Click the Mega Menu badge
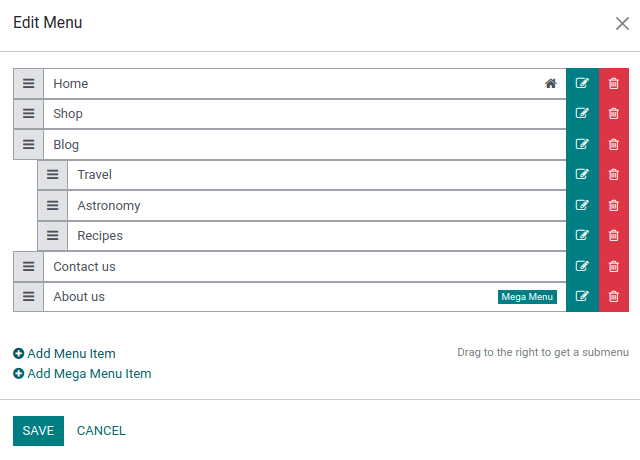The height and width of the screenshot is (460, 640). point(527,297)
